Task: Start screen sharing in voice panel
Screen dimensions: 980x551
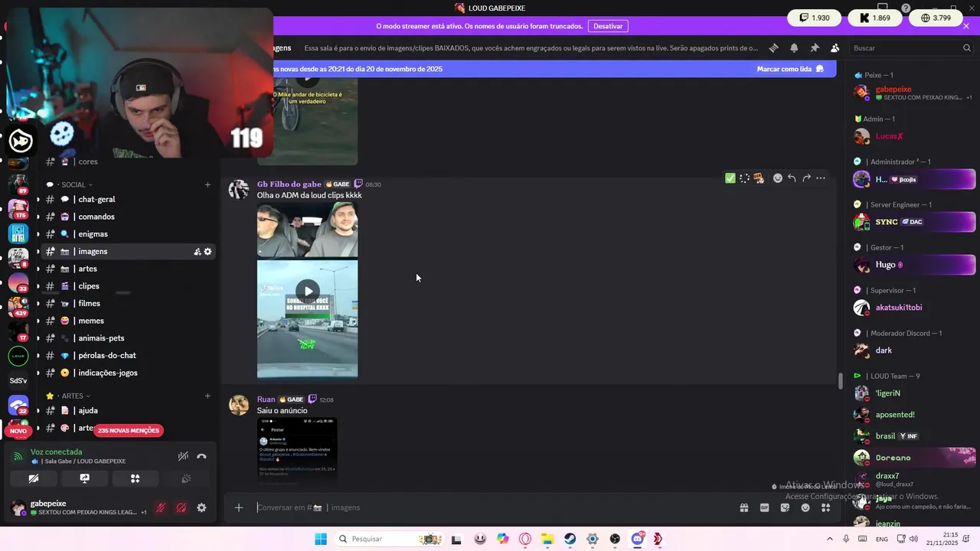Action: pyautogui.click(x=84, y=478)
